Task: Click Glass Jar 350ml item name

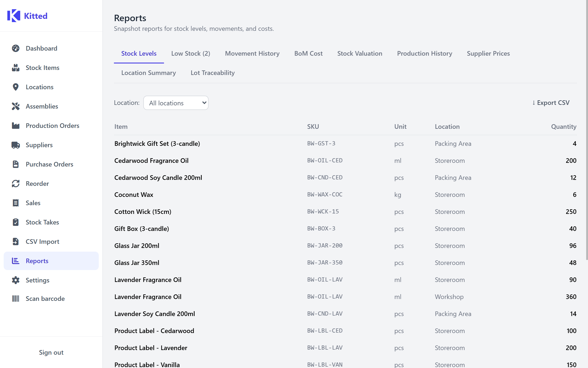Action: pos(137,263)
